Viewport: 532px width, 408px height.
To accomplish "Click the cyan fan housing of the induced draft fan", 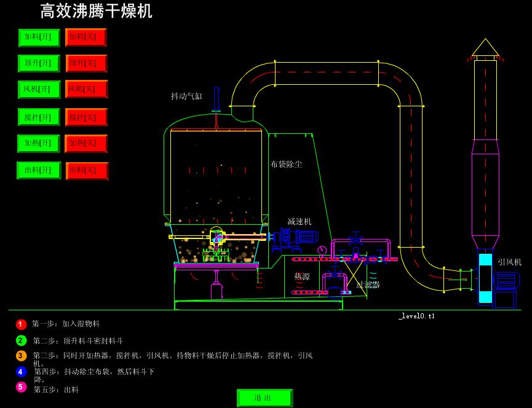I will pos(485,277).
